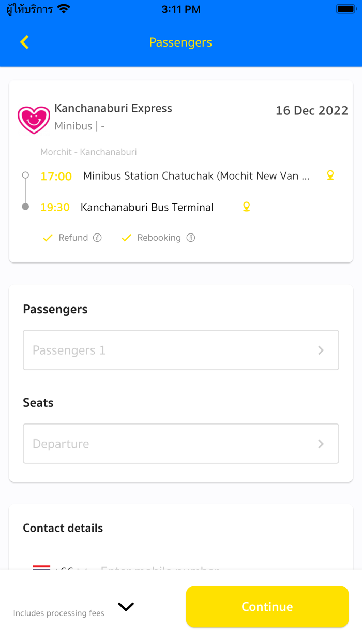Open the Passengers 1 field
The image size is (362, 644).
[180, 350]
